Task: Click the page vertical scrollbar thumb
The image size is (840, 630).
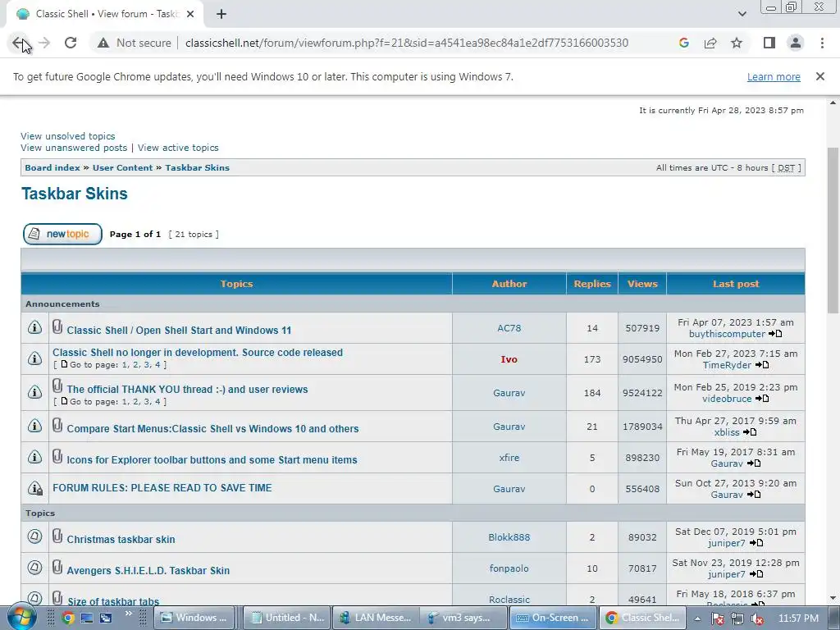Action: coord(833,231)
